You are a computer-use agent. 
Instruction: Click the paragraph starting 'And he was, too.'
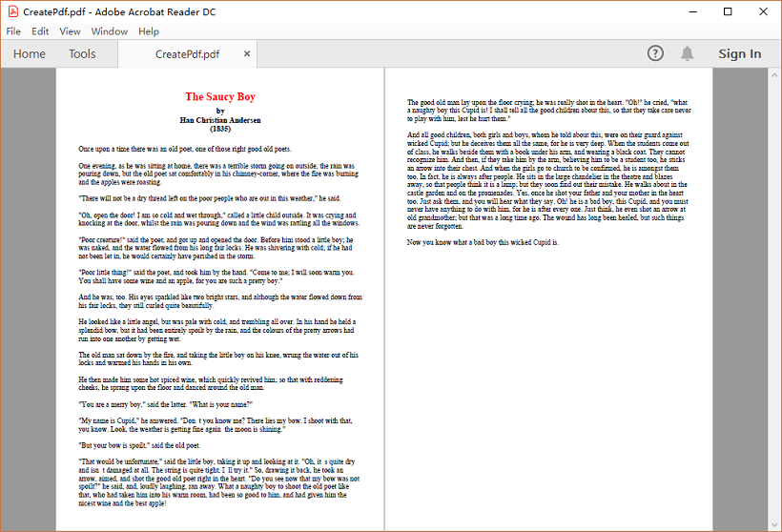coord(220,301)
